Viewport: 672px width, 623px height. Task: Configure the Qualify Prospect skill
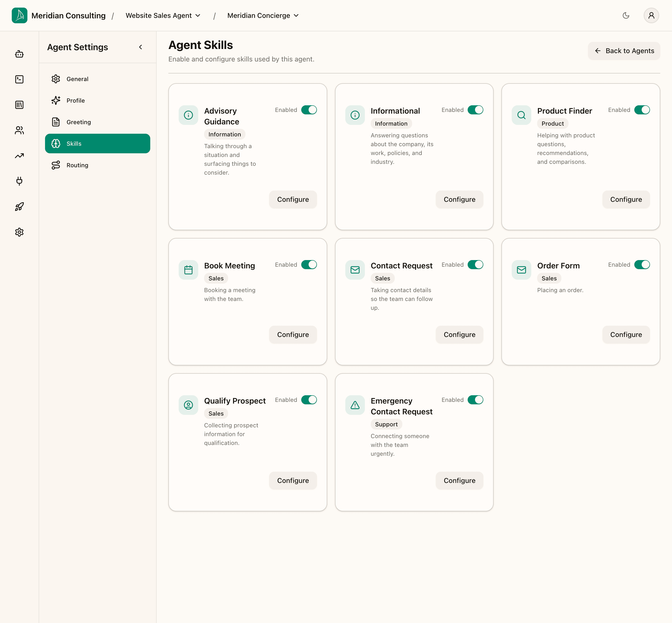click(x=293, y=481)
